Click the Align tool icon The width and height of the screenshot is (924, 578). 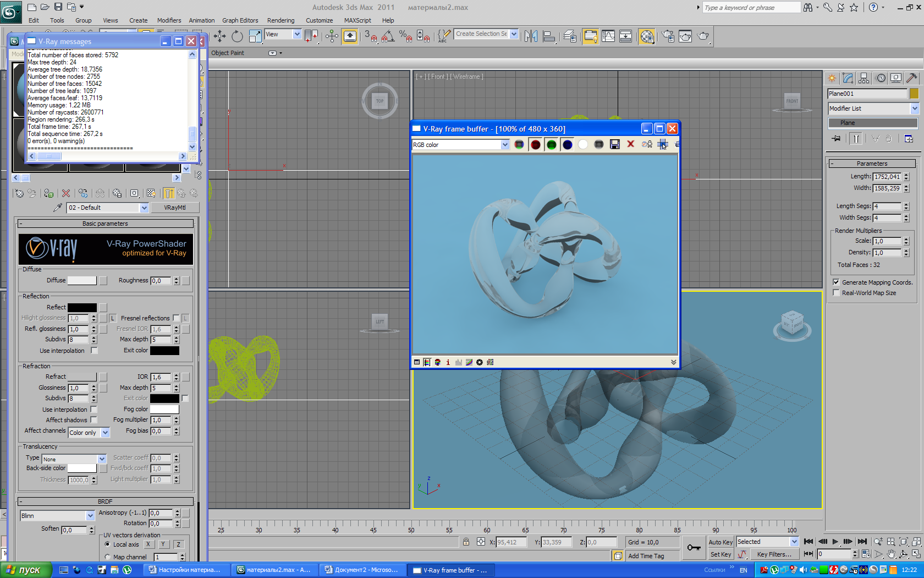click(x=549, y=36)
